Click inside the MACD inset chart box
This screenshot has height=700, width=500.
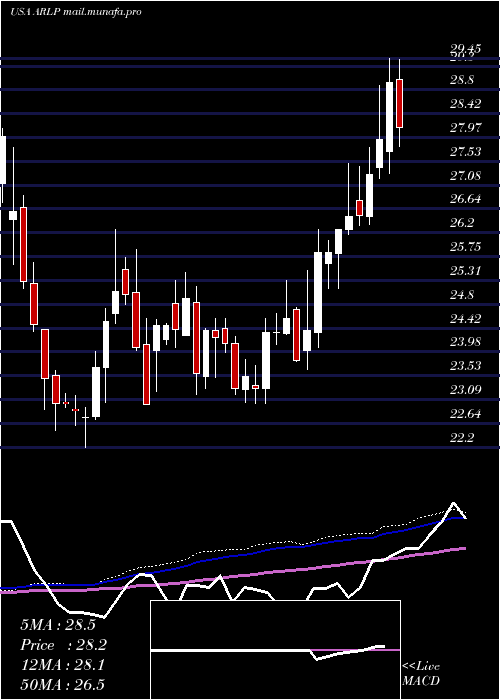[275, 650]
